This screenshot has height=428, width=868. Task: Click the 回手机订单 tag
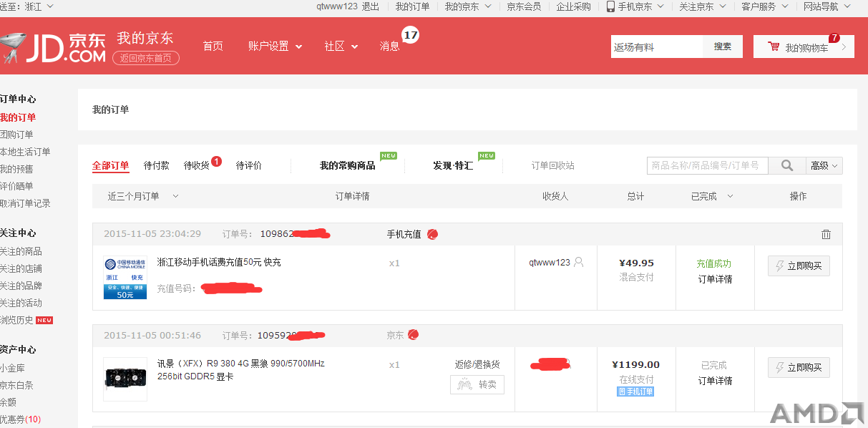point(635,391)
